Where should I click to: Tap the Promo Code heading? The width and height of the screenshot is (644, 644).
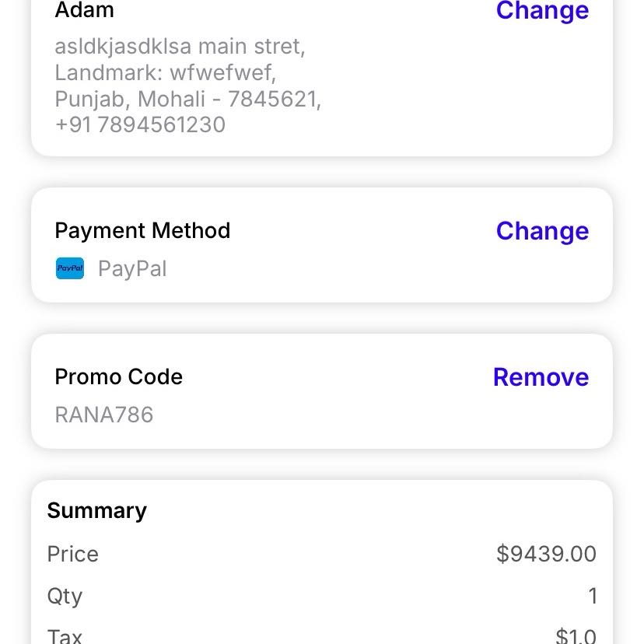click(x=118, y=377)
